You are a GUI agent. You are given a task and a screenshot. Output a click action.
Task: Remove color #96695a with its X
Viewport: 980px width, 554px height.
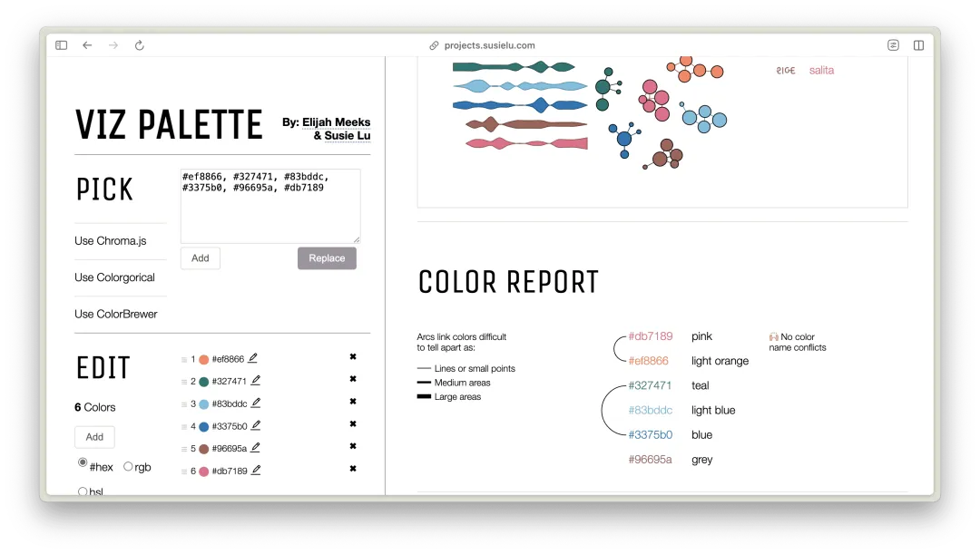pos(353,446)
